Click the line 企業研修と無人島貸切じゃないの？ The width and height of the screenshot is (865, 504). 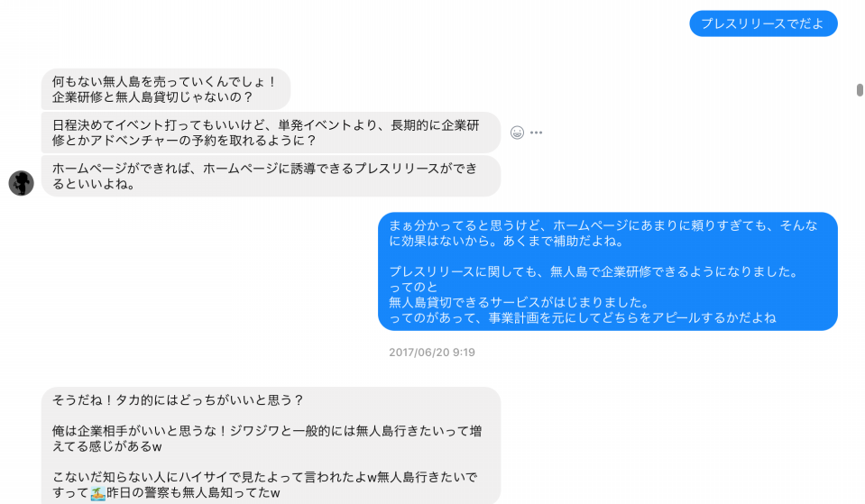click(x=152, y=97)
